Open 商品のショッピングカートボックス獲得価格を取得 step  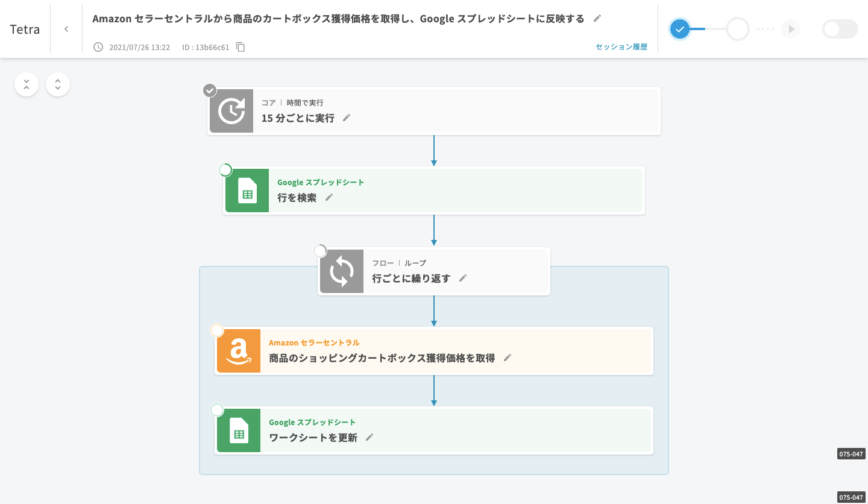[x=434, y=351]
